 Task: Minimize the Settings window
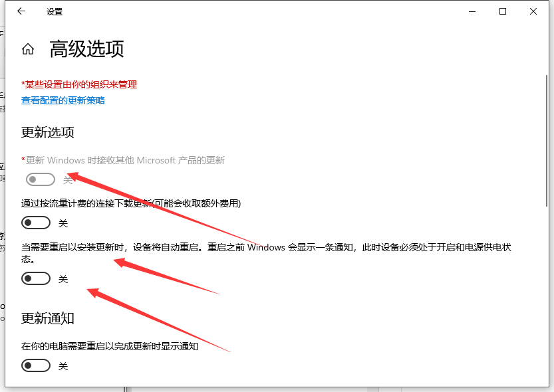click(x=472, y=11)
